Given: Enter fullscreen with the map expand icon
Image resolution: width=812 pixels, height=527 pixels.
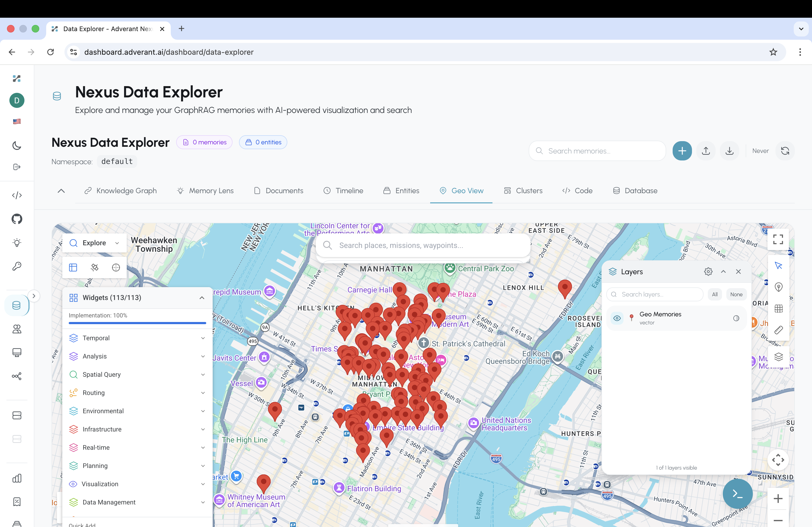Looking at the screenshot, I should click(x=778, y=239).
